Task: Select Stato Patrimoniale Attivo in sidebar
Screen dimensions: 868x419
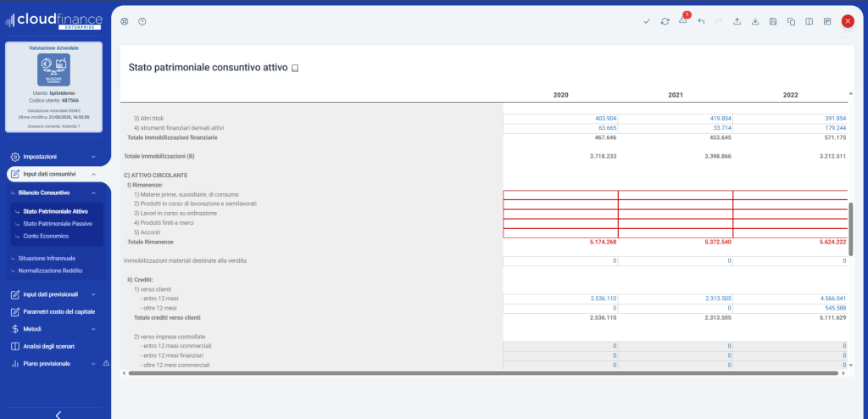Action: (x=55, y=211)
